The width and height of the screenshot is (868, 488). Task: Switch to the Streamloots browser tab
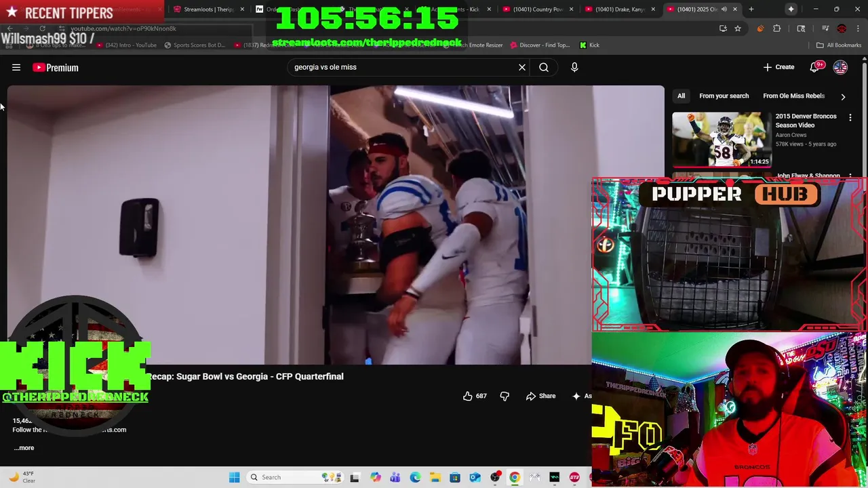pos(208,9)
